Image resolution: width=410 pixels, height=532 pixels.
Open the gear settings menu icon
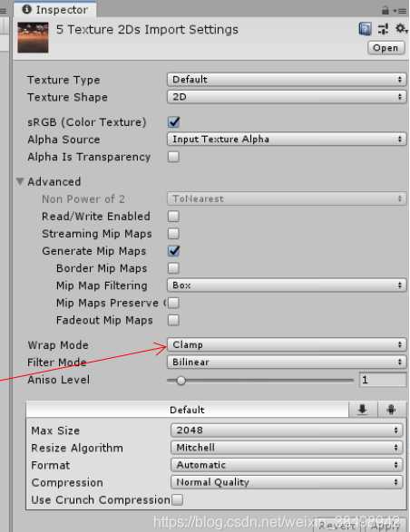point(401,28)
